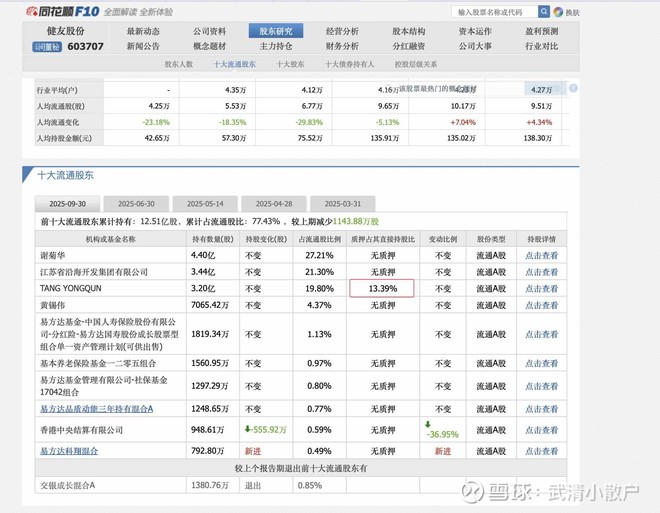
Task: Switch to the 十大股东 sub-tab
Action: [x=290, y=64]
